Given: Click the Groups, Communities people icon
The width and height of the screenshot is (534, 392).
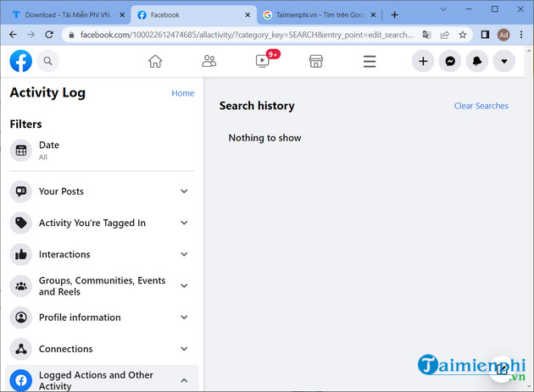Looking at the screenshot, I should coord(21,286).
